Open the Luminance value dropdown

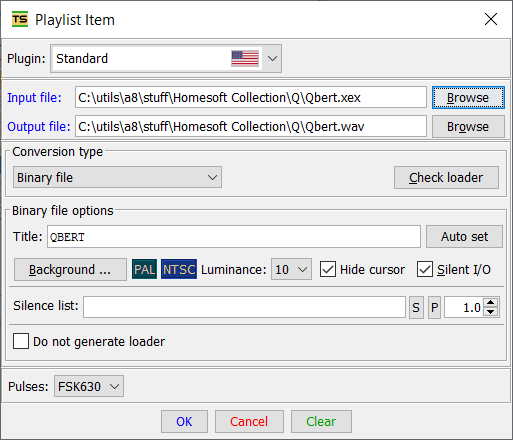click(291, 269)
